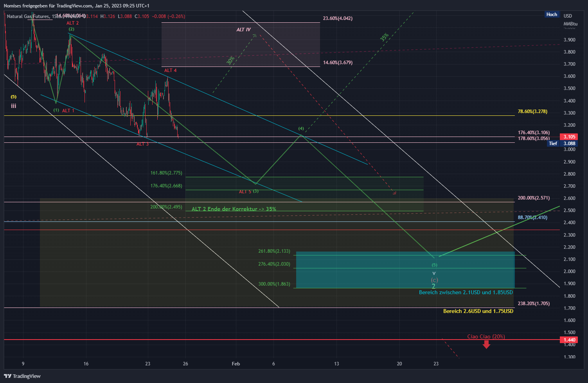
Task: Click the red 'ALT 4' wave label
Action: 170,70
